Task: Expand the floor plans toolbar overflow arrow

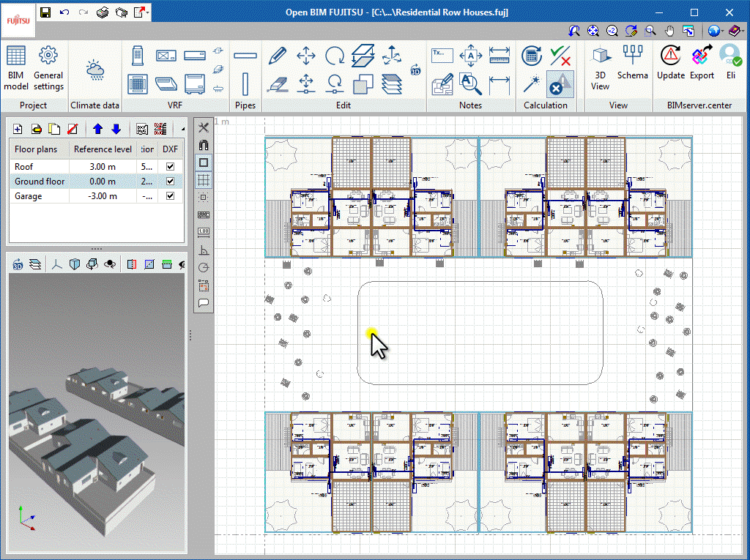Action: pyautogui.click(x=183, y=127)
